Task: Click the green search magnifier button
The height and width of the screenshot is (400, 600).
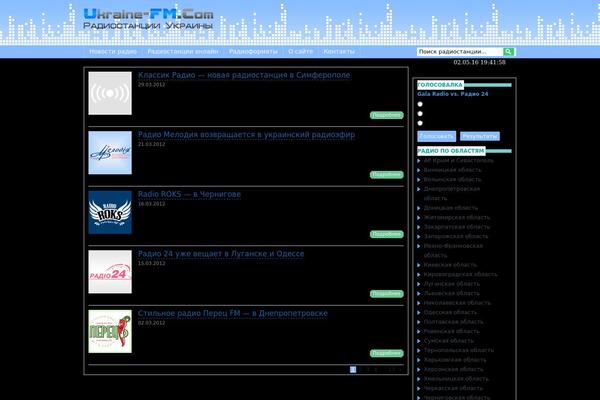Action: [x=509, y=52]
